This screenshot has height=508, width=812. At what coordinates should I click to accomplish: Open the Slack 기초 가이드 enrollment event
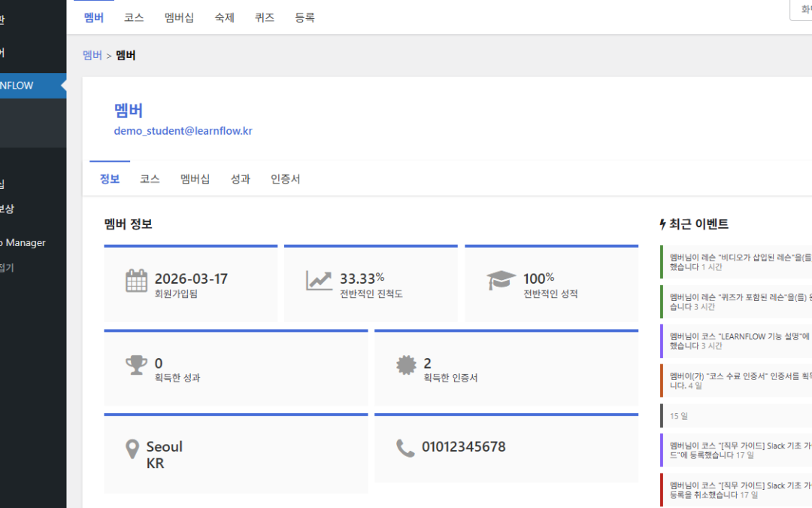pos(736,450)
